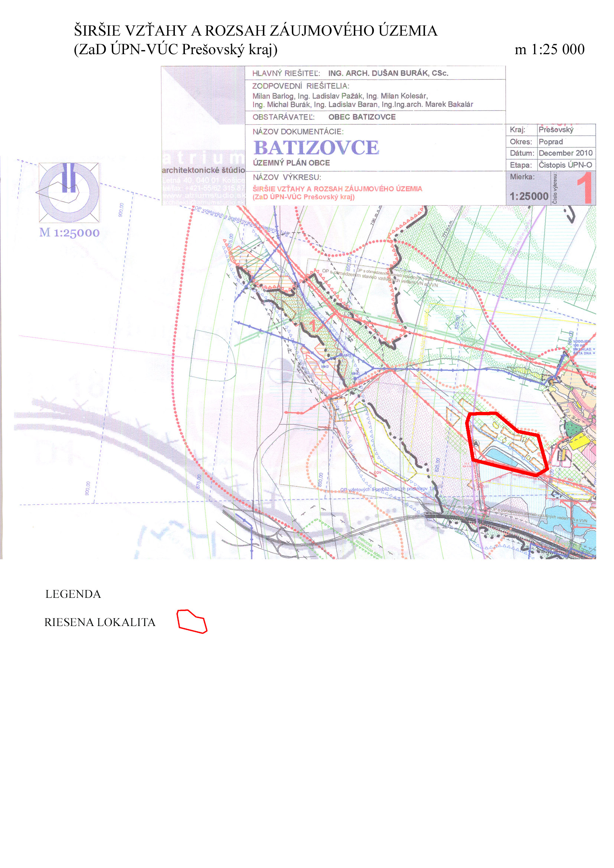Click 'OBEC BATIZOVCE' in title block

362,117
